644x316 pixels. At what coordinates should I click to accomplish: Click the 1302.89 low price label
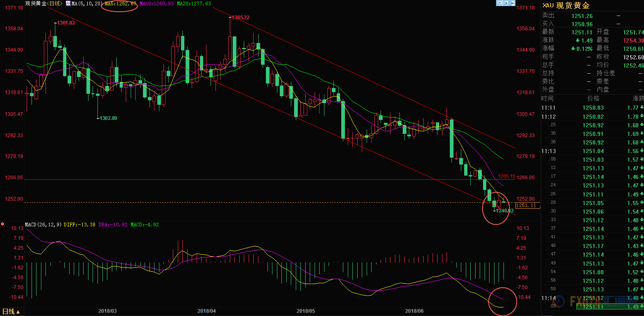point(108,118)
